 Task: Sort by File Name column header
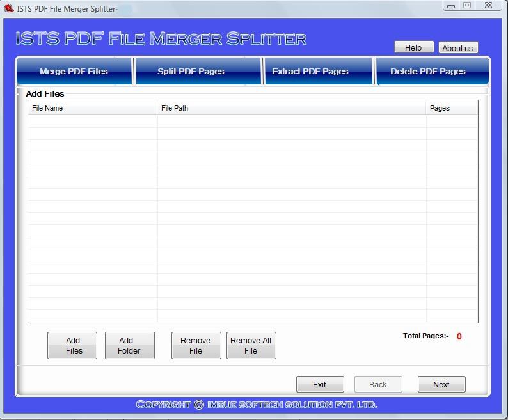(x=92, y=108)
